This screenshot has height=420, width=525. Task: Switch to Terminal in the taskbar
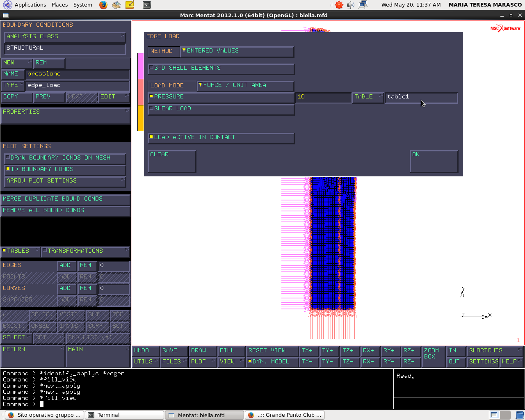click(124, 415)
